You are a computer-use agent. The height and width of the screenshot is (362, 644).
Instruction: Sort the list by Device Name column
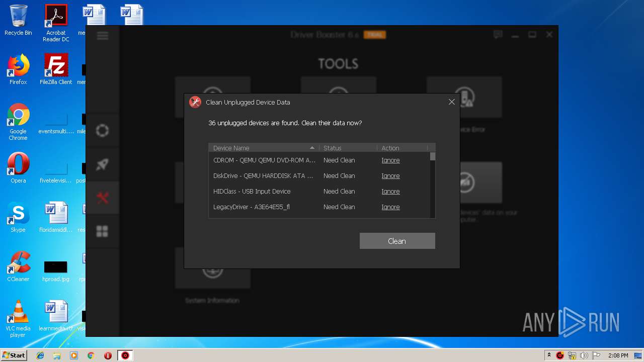(x=264, y=148)
